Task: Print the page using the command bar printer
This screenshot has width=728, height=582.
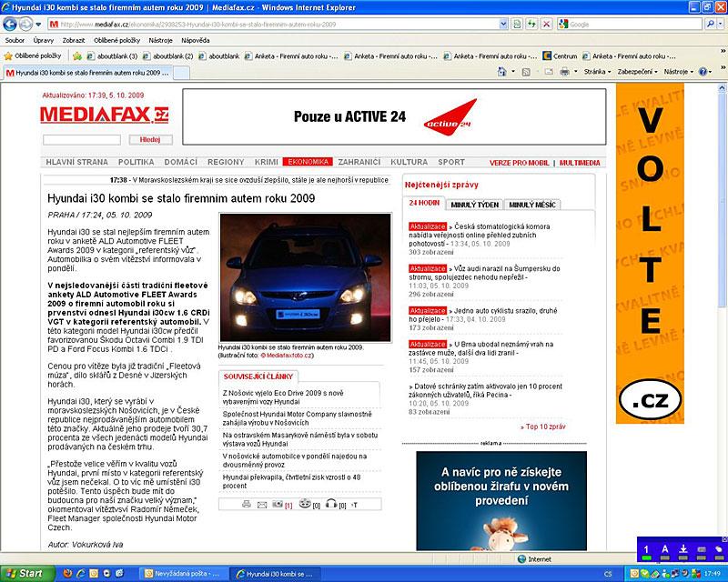Action: (x=564, y=72)
